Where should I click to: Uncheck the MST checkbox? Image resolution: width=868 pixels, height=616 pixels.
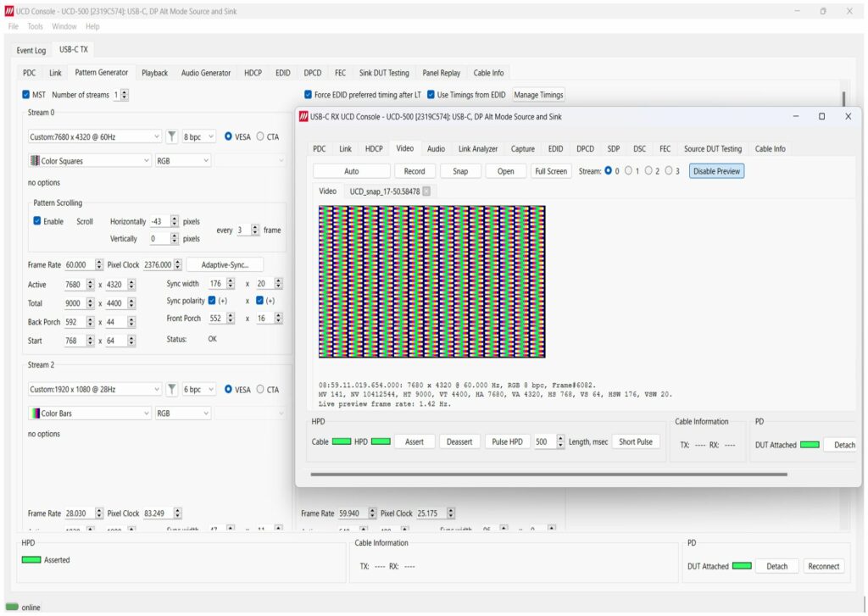click(25, 95)
